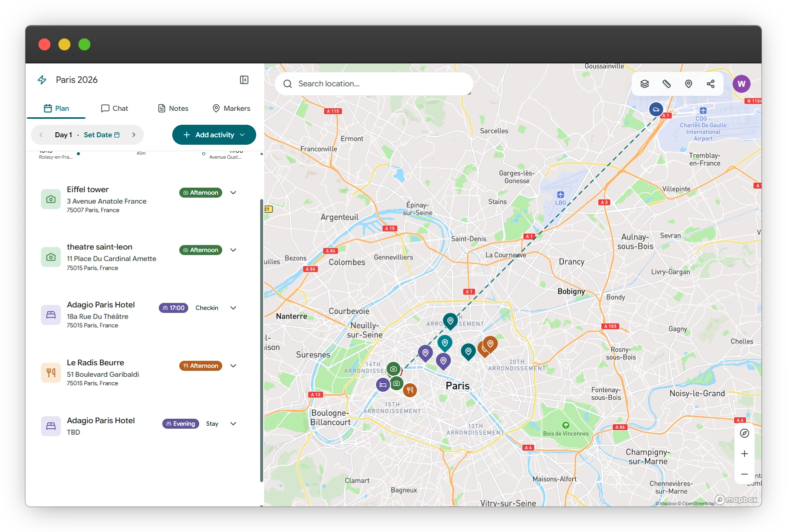Image resolution: width=787 pixels, height=532 pixels.
Task: Click the macOS green maximize window button
Action: (x=84, y=44)
